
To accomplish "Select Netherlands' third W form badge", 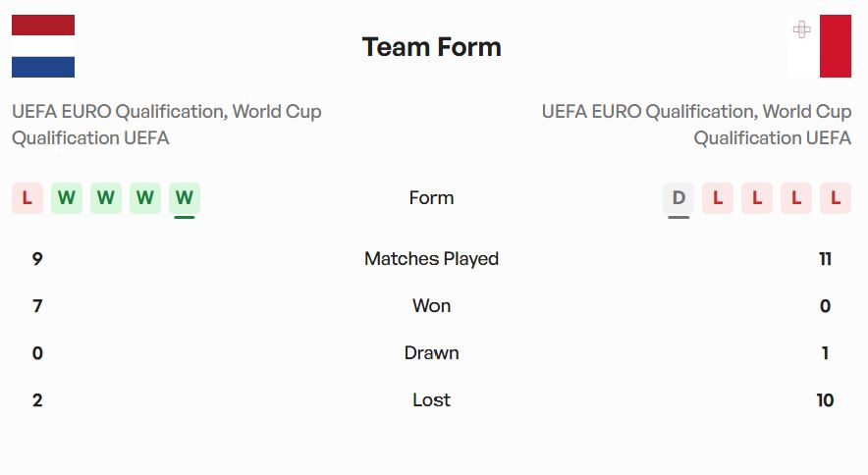I will click(145, 197).
